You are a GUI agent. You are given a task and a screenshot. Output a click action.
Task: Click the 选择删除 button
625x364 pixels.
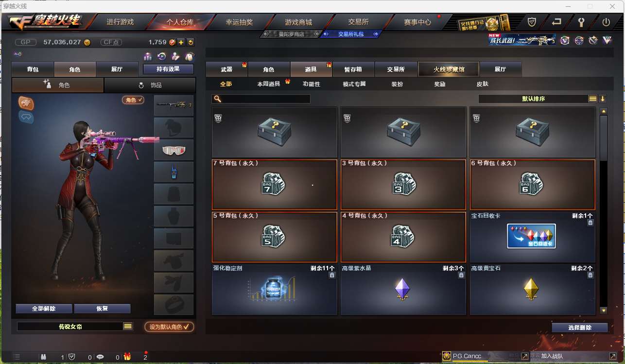pos(580,328)
